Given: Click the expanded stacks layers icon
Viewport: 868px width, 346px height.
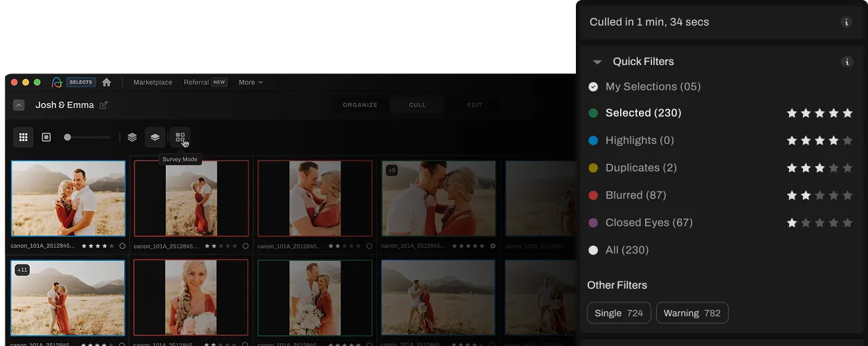Looking at the screenshot, I should click(132, 137).
